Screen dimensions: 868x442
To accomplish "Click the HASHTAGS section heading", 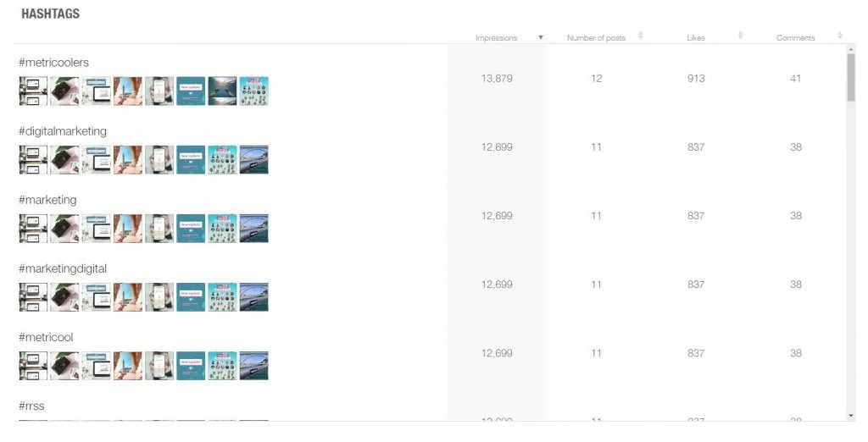I will click(50, 14).
